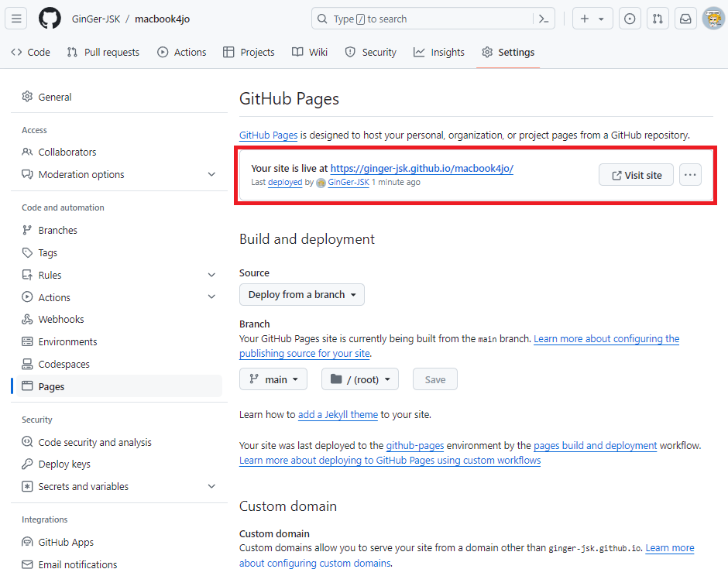Switch to the Wiki tab
Screen dimensions: 728x569
pos(310,53)
